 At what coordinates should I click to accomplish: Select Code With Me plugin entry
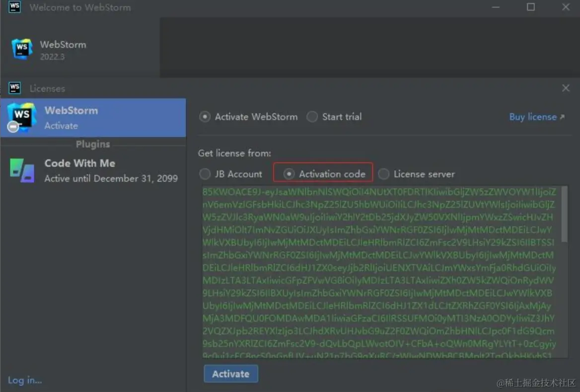click(93, 171)
